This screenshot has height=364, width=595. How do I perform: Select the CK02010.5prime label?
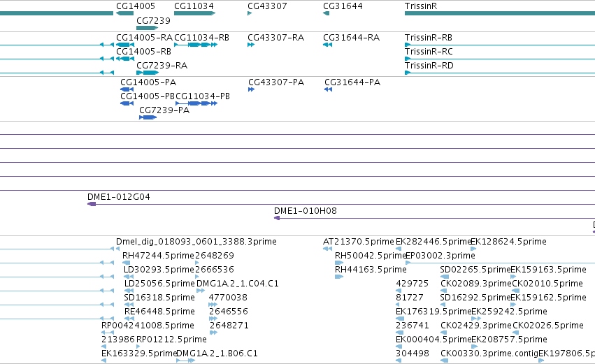tap(547, 284)
